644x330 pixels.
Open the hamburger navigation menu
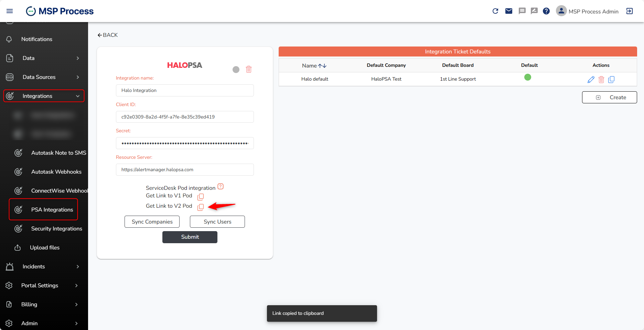(x=10, y=11)
